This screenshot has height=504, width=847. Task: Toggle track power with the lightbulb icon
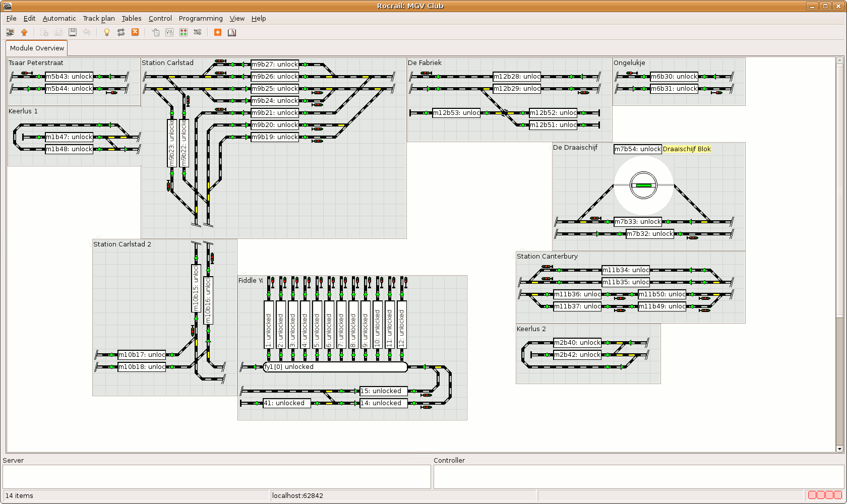point(107,32)
